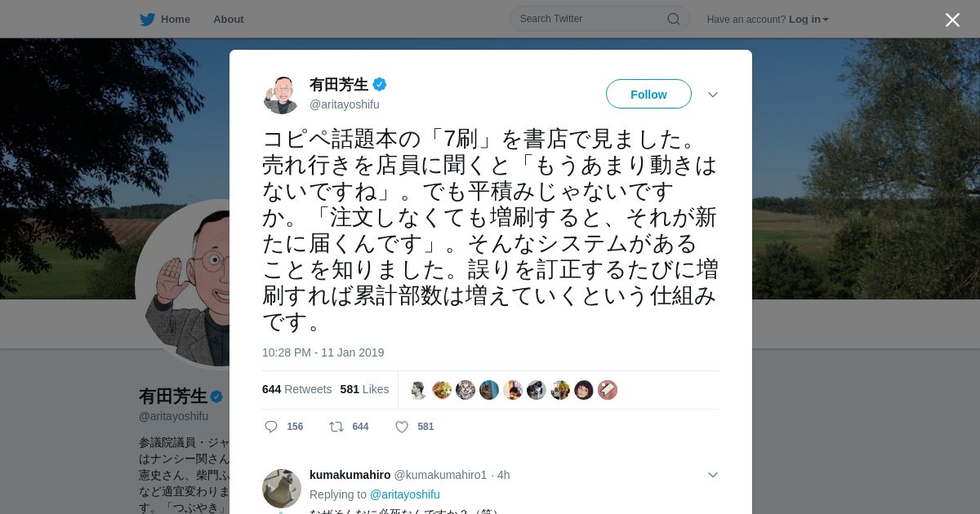Follow 有田芳生 with the Follow button
This screenshot has width=980, height=514.
point(648,94)
